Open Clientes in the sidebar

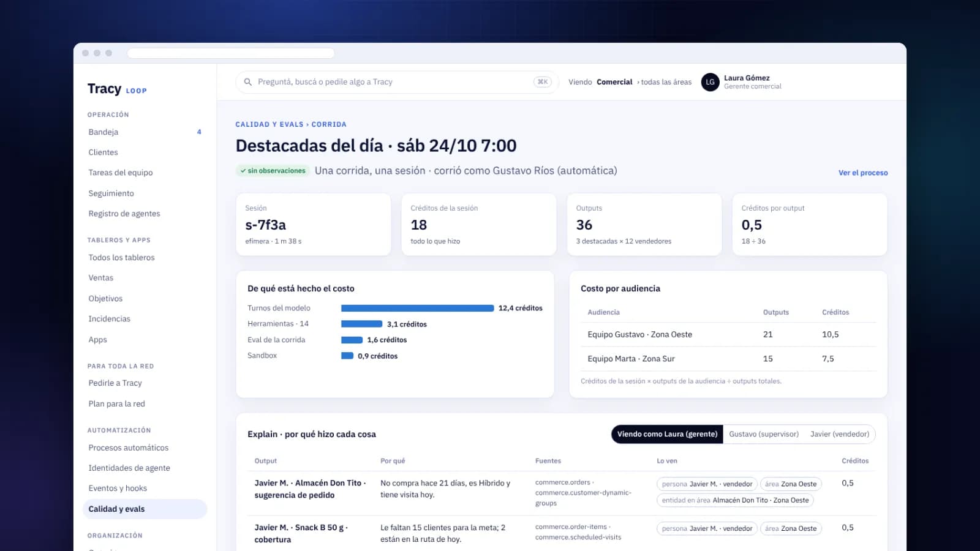[145, 152]
